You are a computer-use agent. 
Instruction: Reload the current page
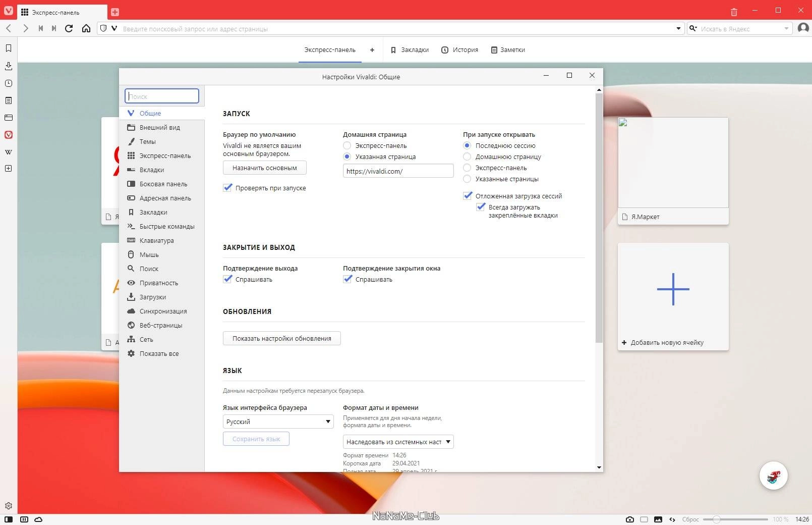(69, 28)
